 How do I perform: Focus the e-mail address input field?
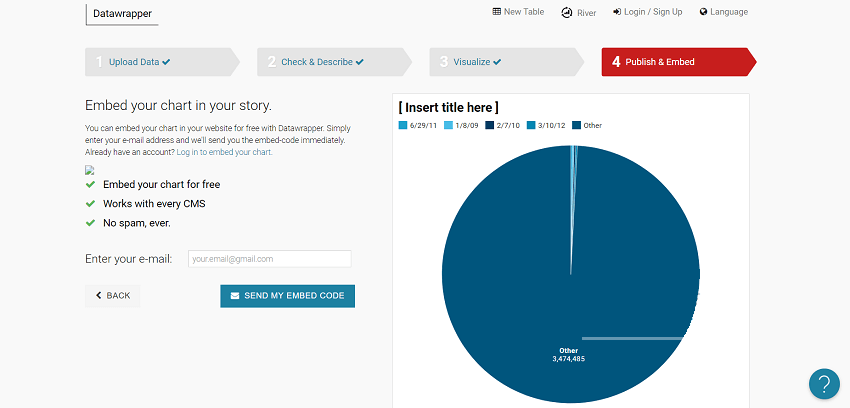click(269, 259)
